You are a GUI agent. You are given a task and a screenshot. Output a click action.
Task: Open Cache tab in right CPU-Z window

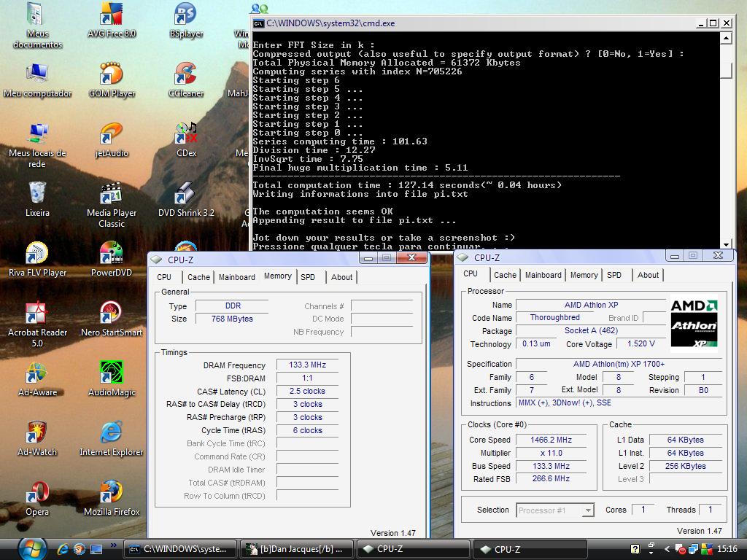505,275
